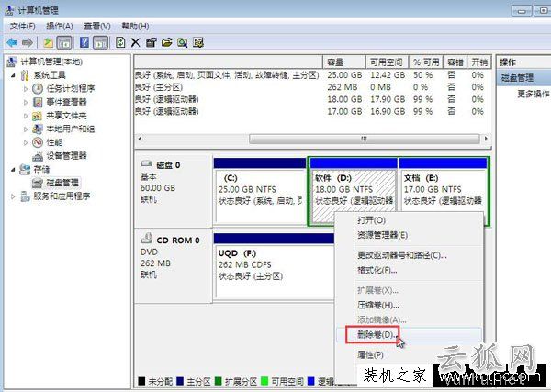
Task: Expand the 本地用户和组 node arrow
Action: tap(26, 129)
